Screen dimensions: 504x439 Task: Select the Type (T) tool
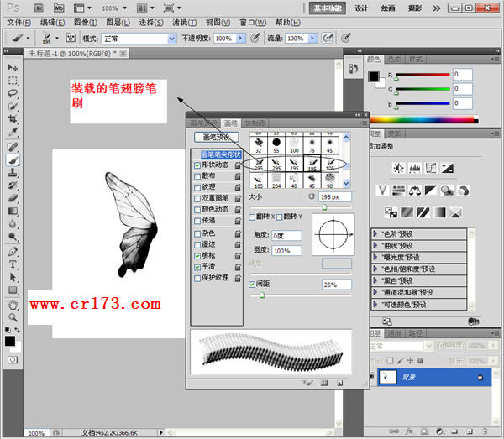pos(13,264)
